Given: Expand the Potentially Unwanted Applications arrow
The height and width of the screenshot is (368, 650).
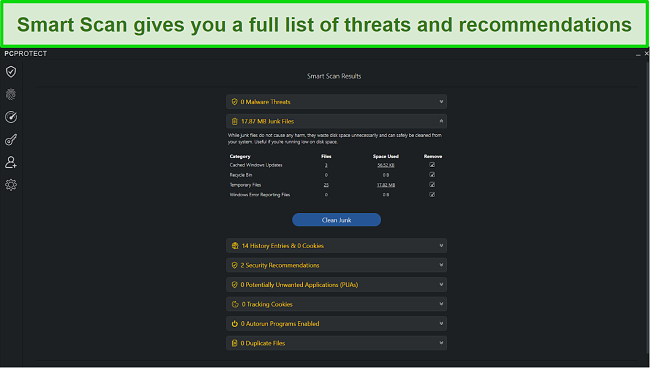Looking at the screenshot, I should [441, 285].
